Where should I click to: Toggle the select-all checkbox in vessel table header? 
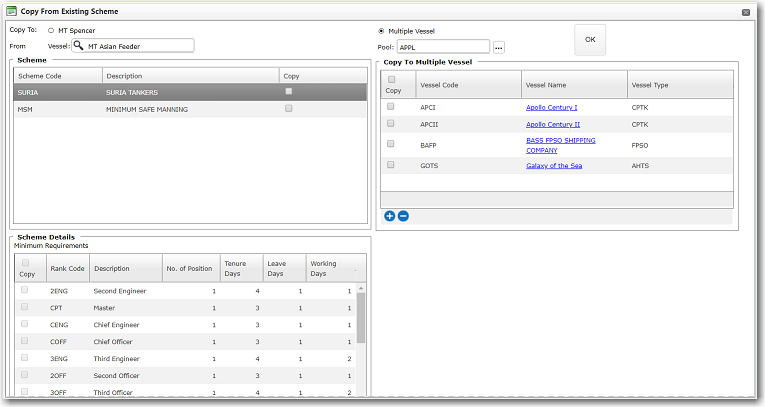(391, 80)
